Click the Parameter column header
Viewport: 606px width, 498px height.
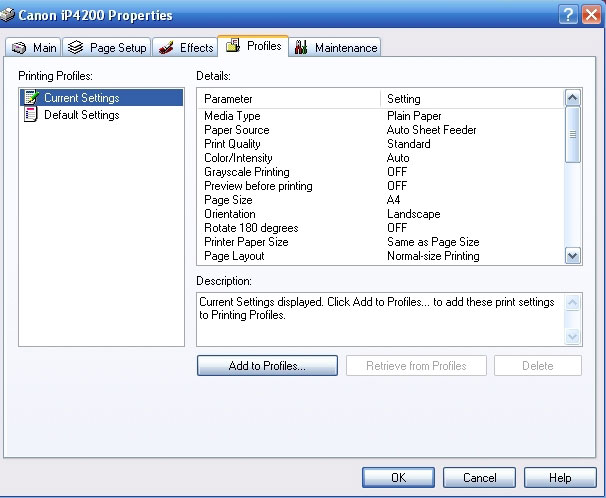tap(290, 99)
